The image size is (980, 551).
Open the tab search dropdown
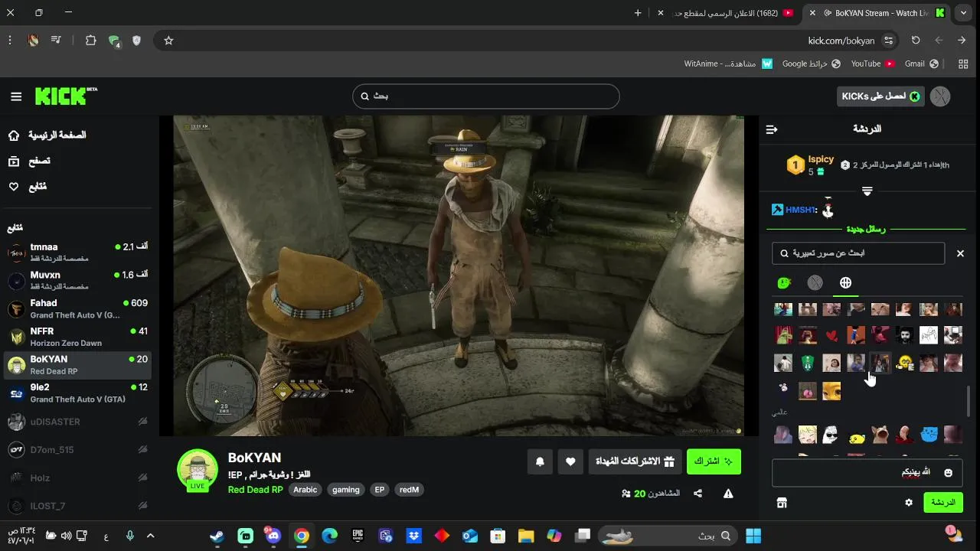(x=963, y=13)
